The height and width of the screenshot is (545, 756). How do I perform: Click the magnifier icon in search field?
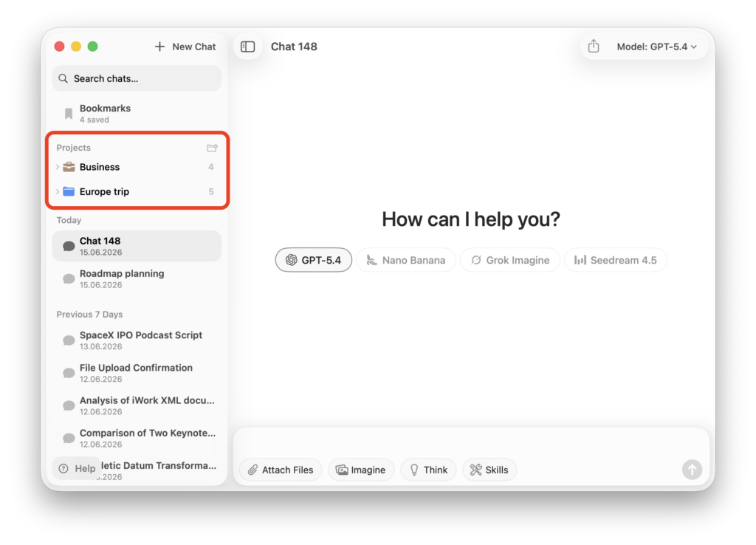click(63, 78)
